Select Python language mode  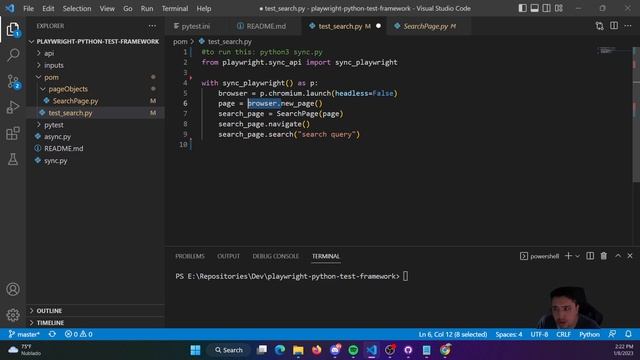coord(589,334)
